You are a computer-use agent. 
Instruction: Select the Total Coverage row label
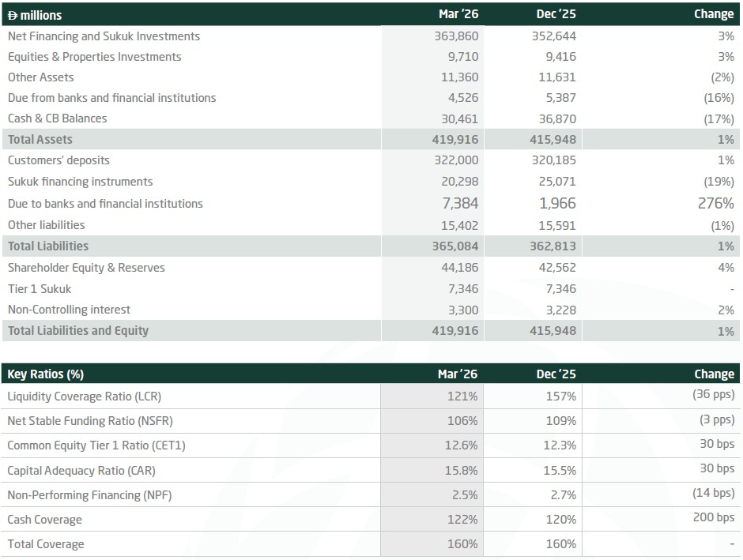pyautogui.click(x=46, y=544)
